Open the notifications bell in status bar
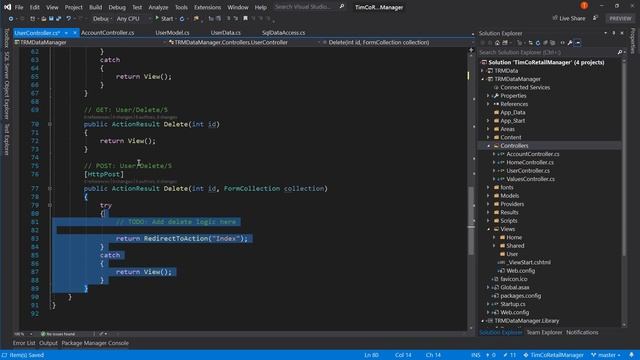Image resolution: width=640 pixels, height=360 pixels. (x=631, y=355)
